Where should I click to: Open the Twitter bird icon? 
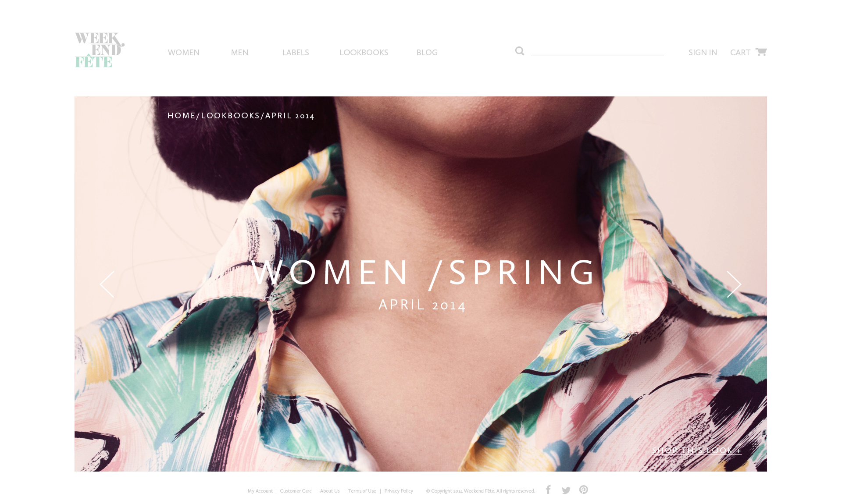pos(566,490)
